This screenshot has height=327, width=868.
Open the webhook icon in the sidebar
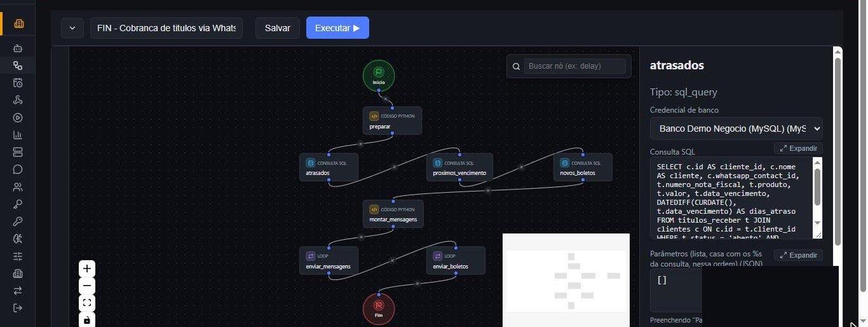pos(18,100)
